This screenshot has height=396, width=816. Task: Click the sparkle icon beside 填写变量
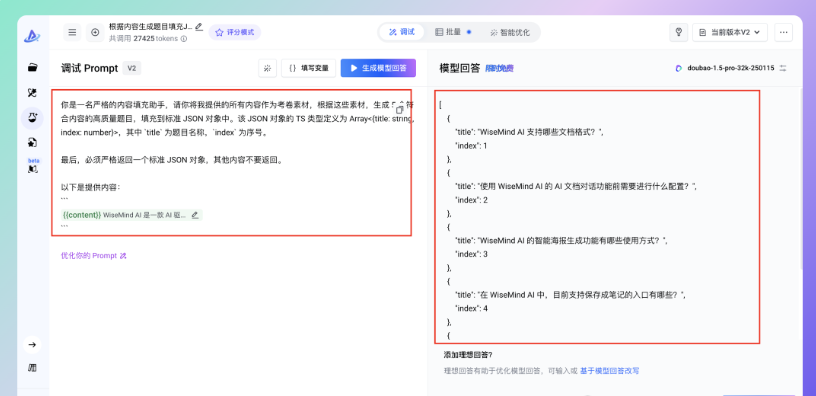click(267, 68)
